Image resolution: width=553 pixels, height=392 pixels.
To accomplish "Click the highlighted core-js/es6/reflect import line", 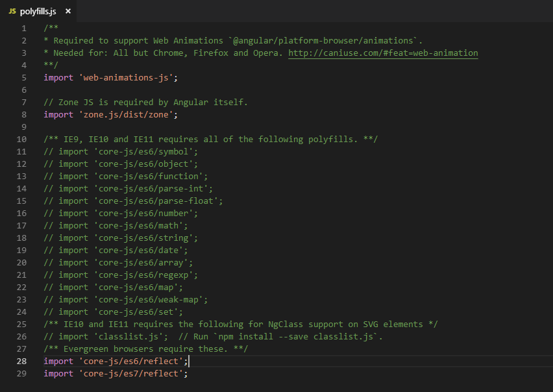I will point(114,361).
